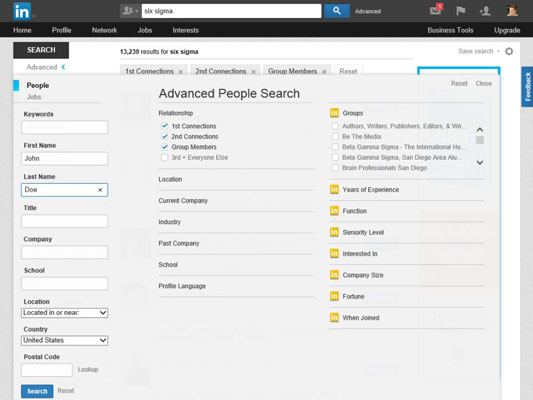Open the profile photo account menu
Viewport: 533px width, 400px height.
point(512,11)
